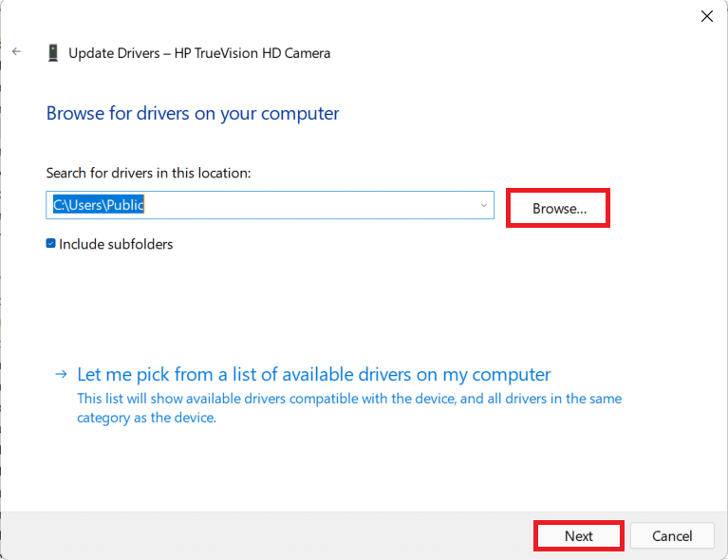
Task: Click the 'Search for drivers in this location' label
Action: pyautogui.click(x=148, y=173)
